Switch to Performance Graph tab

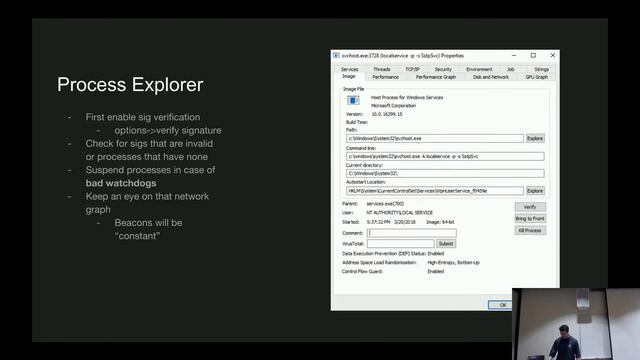tap(436, 77)
